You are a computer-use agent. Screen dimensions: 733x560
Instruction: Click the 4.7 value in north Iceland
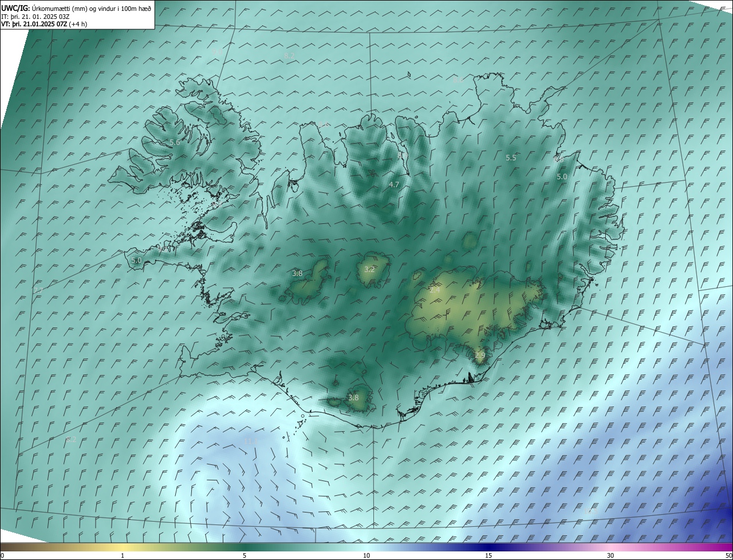[394, 184]
